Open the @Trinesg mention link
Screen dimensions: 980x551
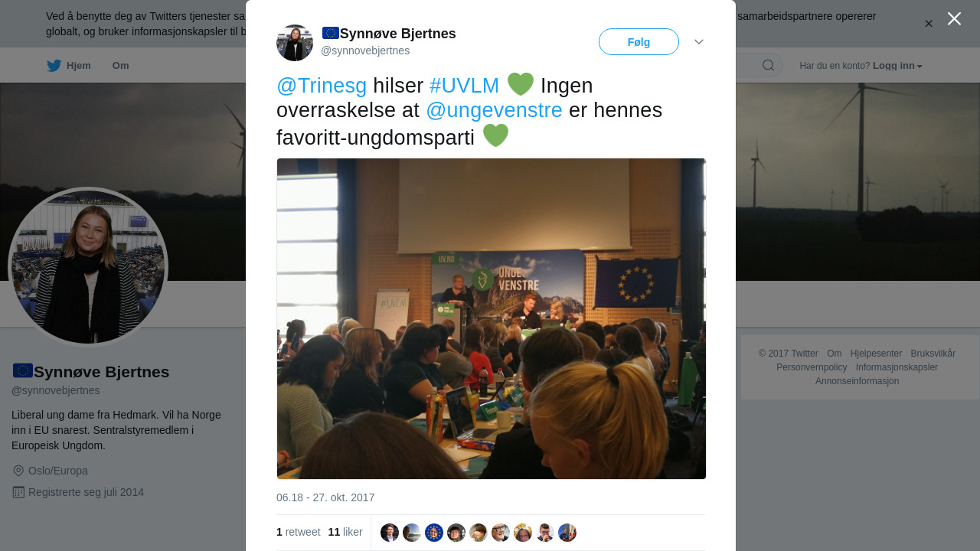coord(322,86)
